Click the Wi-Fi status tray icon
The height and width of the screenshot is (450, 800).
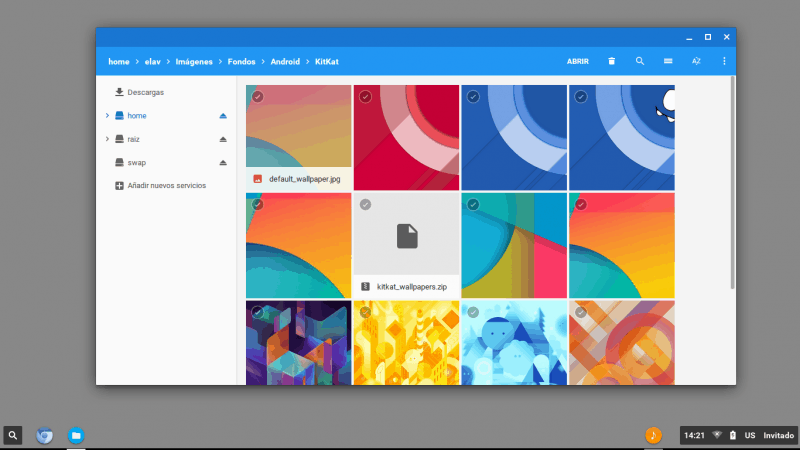[x=717, y=435]
